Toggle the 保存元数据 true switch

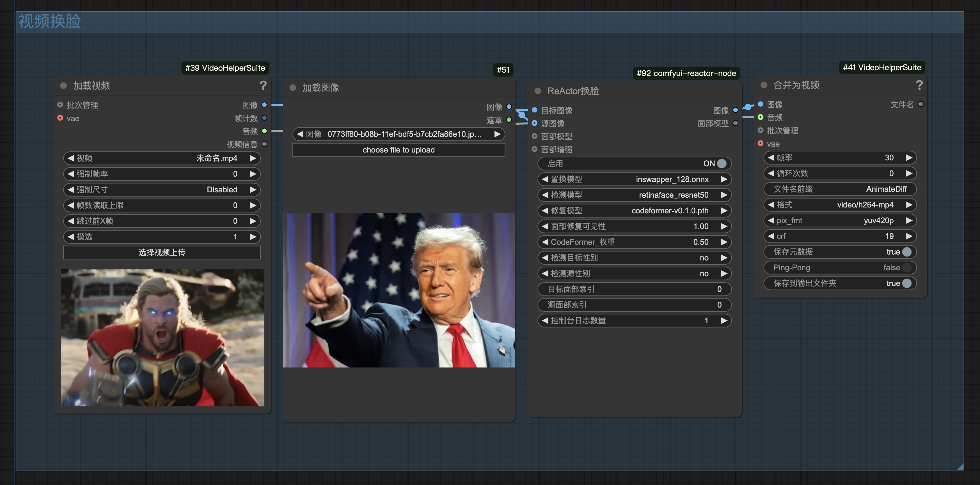pyautogui.click(x=906, y=252)
